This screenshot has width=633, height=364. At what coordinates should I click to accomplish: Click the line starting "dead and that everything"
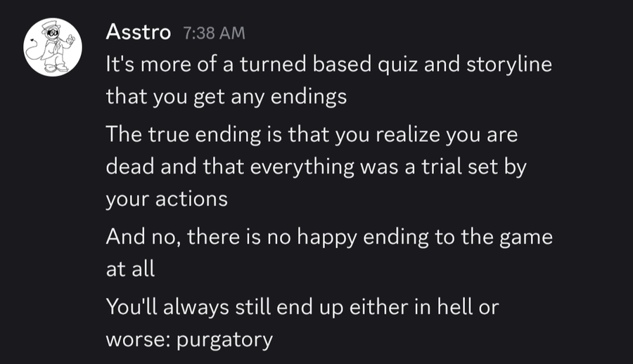click(x=316, y=167)
